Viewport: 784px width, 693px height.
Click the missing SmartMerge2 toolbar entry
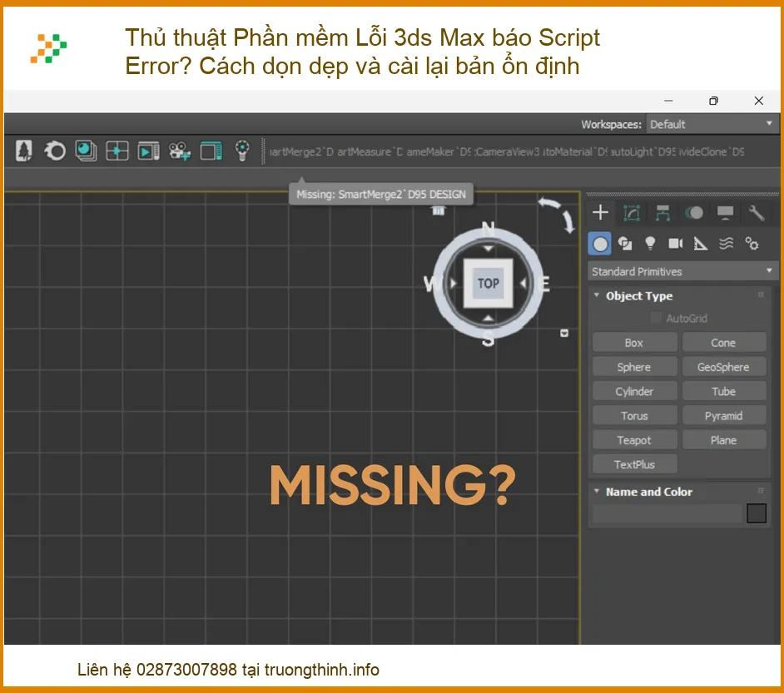pos(301,152)
